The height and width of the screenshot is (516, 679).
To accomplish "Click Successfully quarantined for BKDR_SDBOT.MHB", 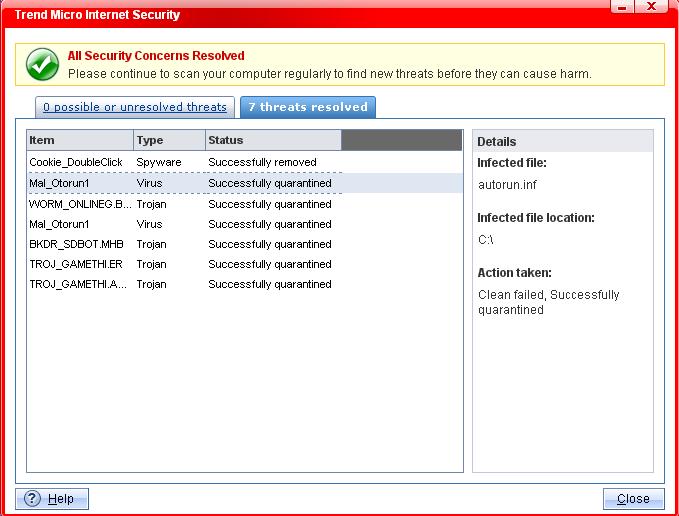I will pyautogui.click(x=270, y=244).
